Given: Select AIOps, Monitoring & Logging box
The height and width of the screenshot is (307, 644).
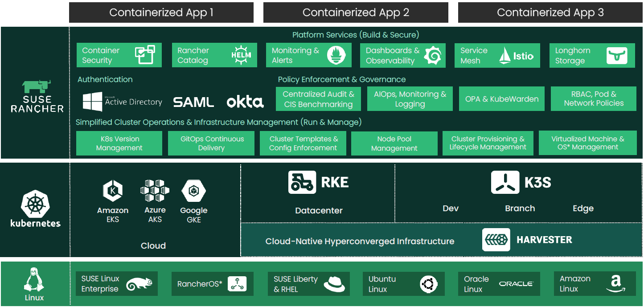Looking at the screenshot, I should tap(410, 99).
